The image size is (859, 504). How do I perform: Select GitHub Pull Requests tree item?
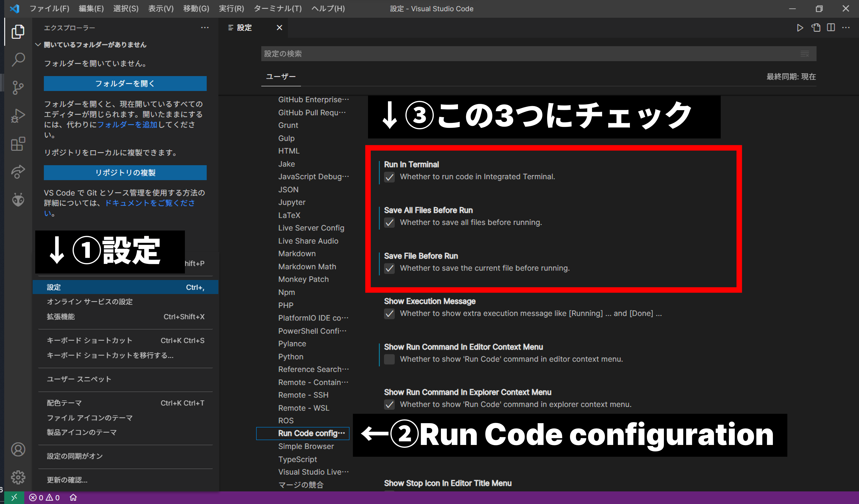point(312,112)
